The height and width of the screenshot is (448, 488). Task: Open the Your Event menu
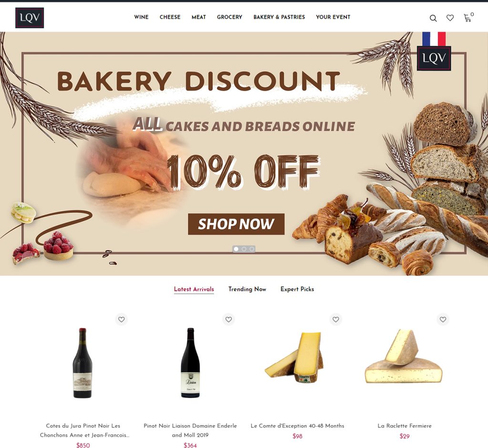(x=333, y=17)
